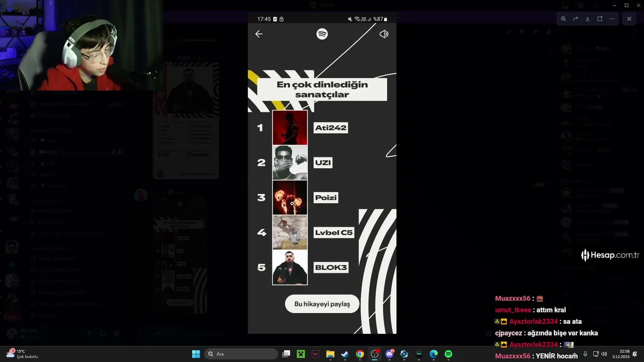This screenshot has width=644, height=362.
Task: Open the three-dots more options in image viewer
Action: point(612,19)
